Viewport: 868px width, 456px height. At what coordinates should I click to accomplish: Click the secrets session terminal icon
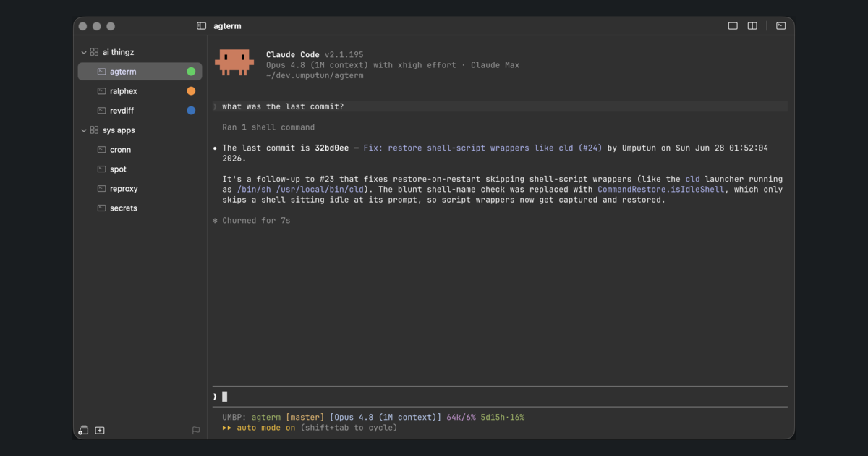(x=102, y=208)
